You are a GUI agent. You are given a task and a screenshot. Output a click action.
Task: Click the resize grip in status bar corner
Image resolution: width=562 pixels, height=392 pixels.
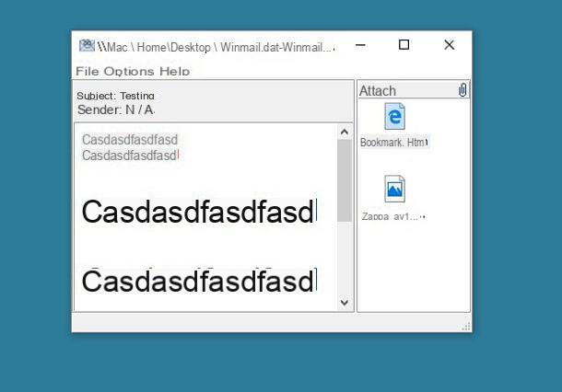pos(466,326)
